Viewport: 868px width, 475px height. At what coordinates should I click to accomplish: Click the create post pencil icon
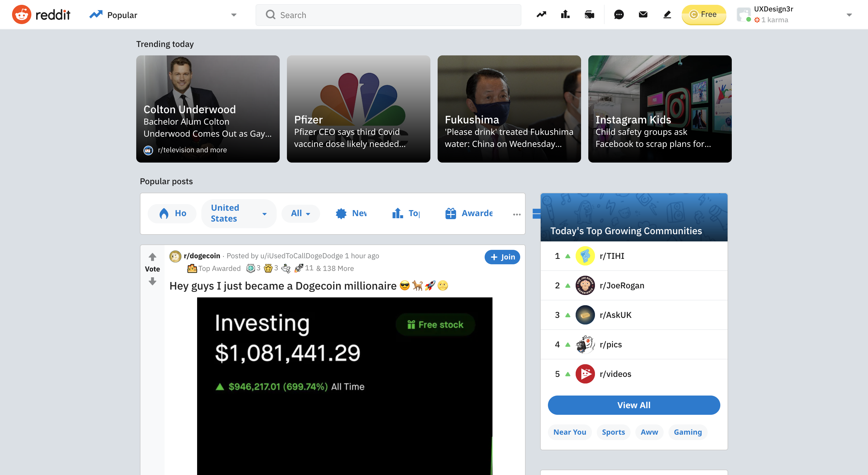point(667,14)
